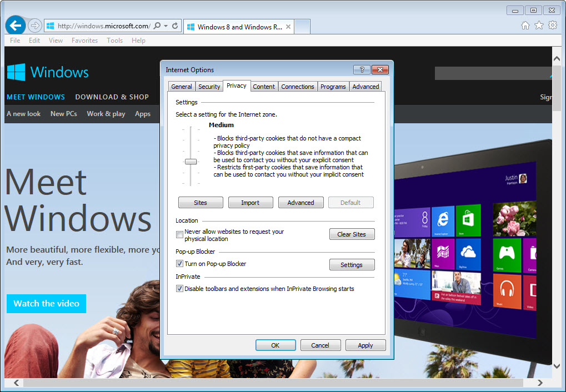The height and width of the screenshot is (392, 566).
Task: Toggle Disable toolbars when InPrivate Browsing starts
Action: click(x=179, y=288)
